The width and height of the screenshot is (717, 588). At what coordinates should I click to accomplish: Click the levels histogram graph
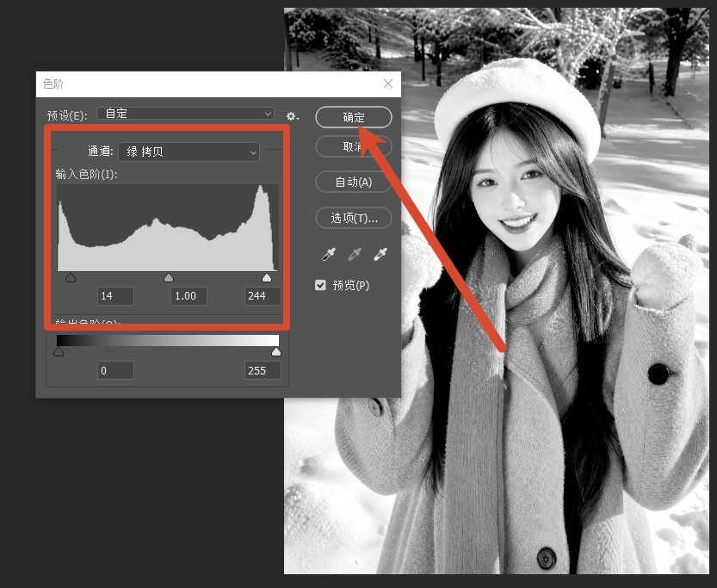168,227
